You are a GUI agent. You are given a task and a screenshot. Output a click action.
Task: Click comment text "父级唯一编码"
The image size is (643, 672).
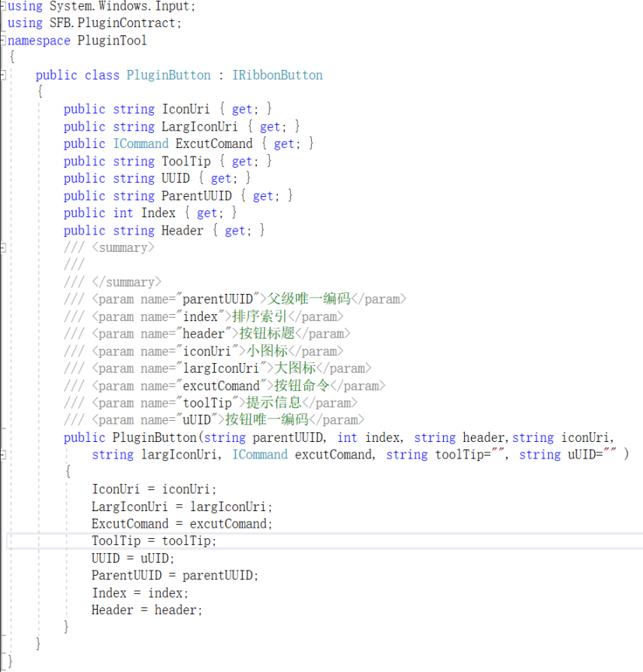pos(309,298)
